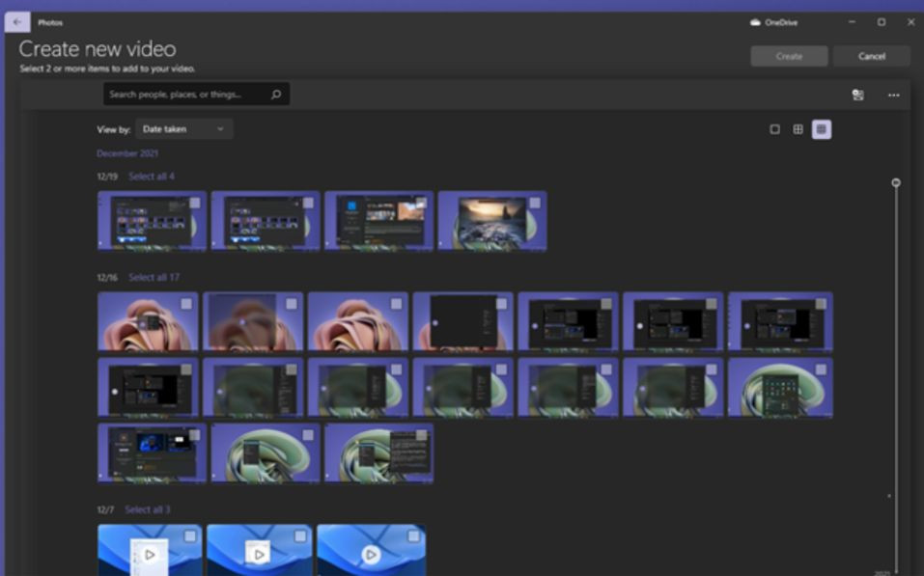Click Select all 4 for 12/19
Viewport: 924px width, 576px height.
click(x=152, y=177)
